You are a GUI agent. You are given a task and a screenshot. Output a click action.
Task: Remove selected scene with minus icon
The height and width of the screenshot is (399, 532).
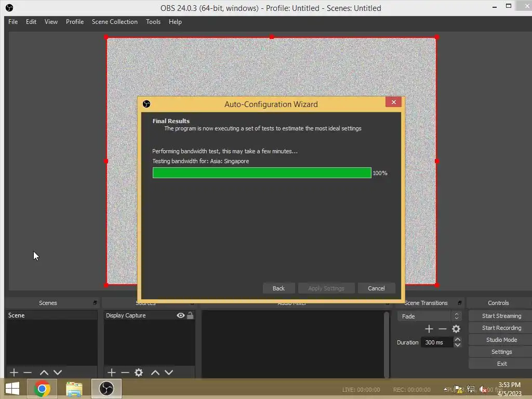coord(28,373)
